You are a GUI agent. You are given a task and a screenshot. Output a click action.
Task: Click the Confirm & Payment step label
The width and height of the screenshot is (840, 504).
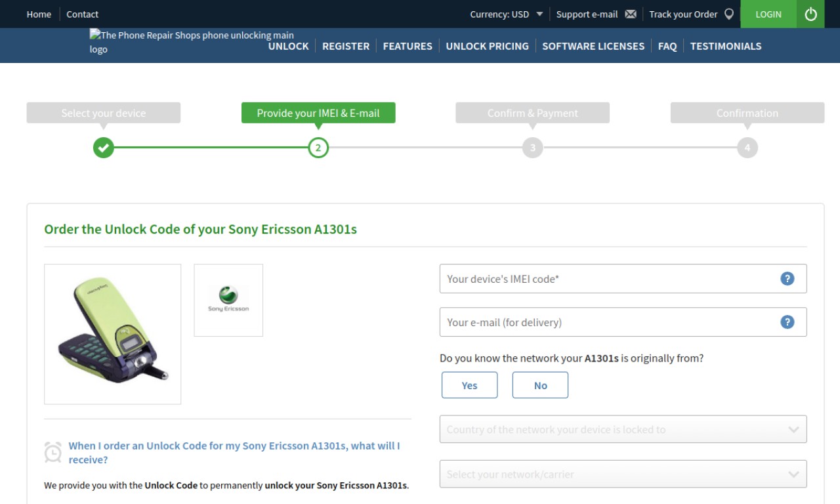tap(532, 113)
